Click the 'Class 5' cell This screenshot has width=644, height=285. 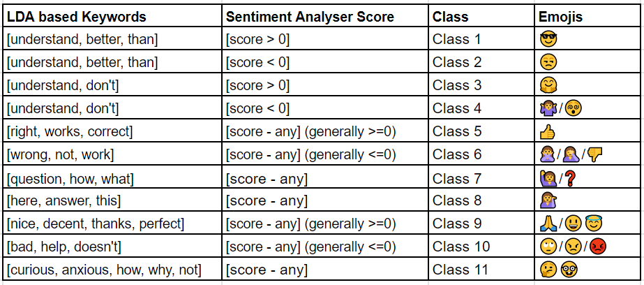pyautogui.click(x=456, y=131)
